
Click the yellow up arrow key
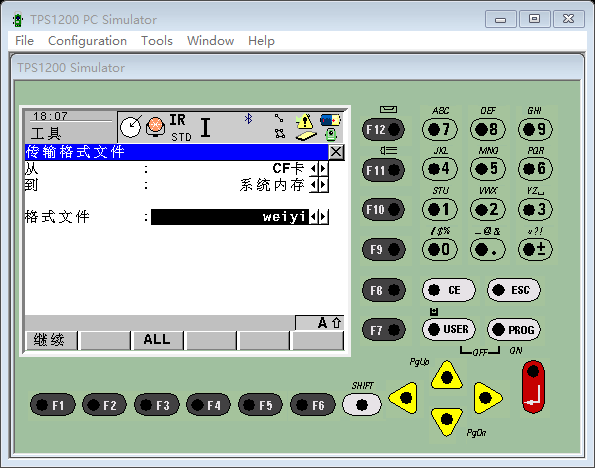(447, 376)
